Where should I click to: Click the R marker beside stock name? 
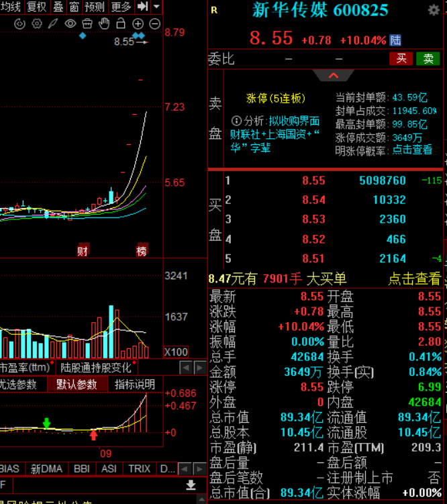pos(214,10)
